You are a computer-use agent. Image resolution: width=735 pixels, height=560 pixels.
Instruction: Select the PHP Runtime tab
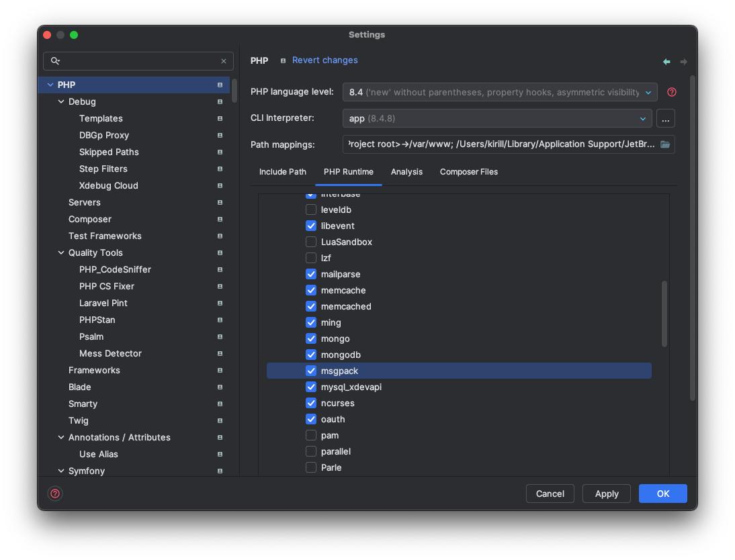(x=348, y=172)
